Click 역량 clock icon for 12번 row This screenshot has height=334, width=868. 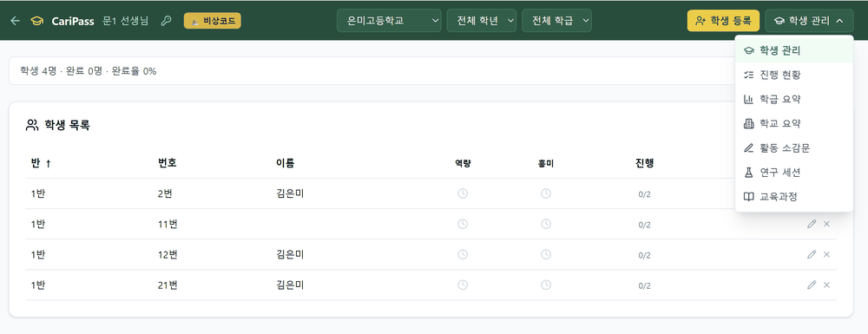[x=463, y=254]
